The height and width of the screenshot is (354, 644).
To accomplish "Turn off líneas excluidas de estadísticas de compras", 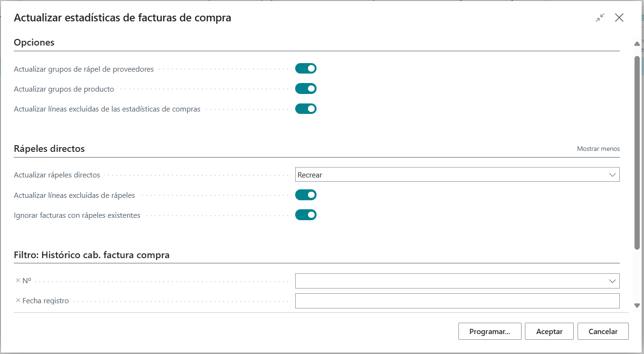I will pyautogui.click(x=306, y=109).
